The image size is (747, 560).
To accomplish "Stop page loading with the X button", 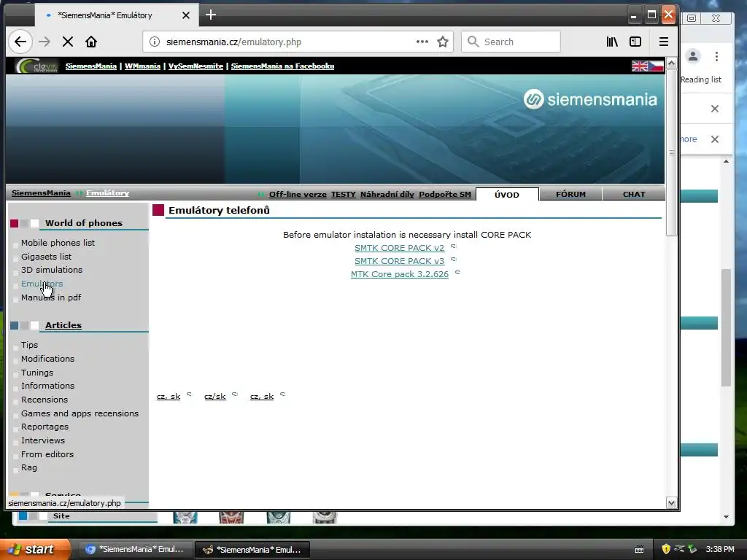I will [x=68, y=42].
